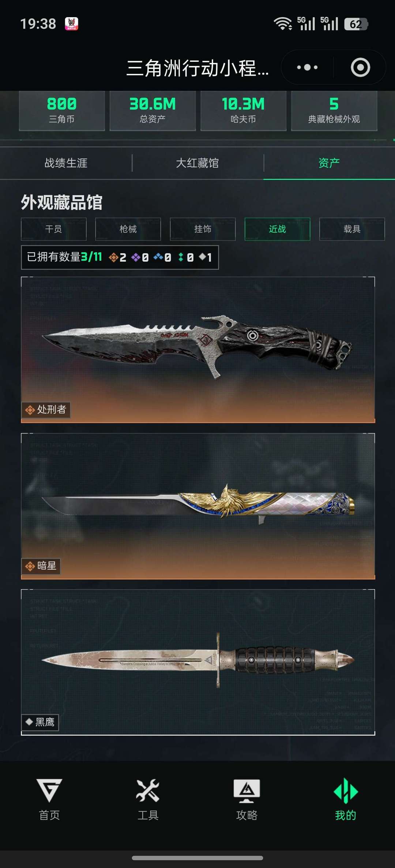Tap the mini program close circle icon
This screenshot has width=395, height=868.
point(360,67)
